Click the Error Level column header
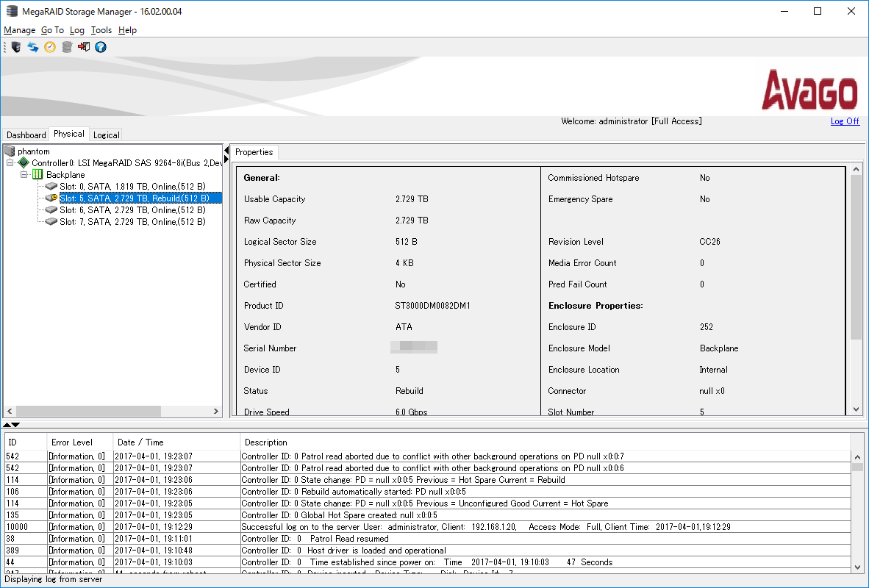 tap(80, 442)
